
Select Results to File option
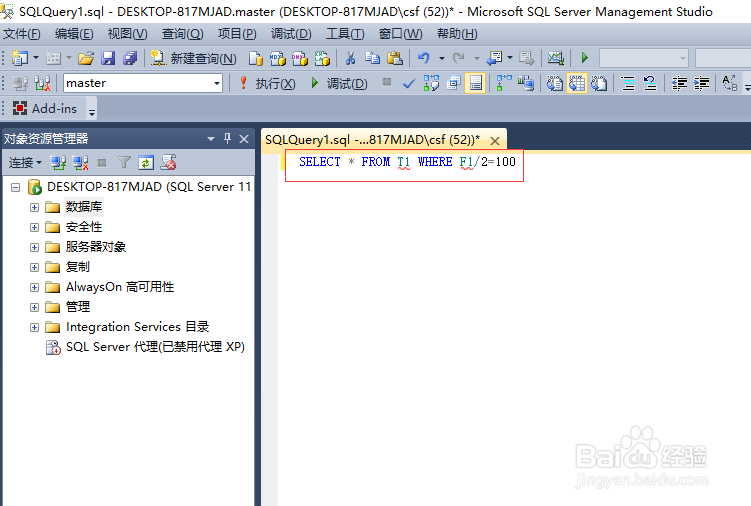(599, 83)
